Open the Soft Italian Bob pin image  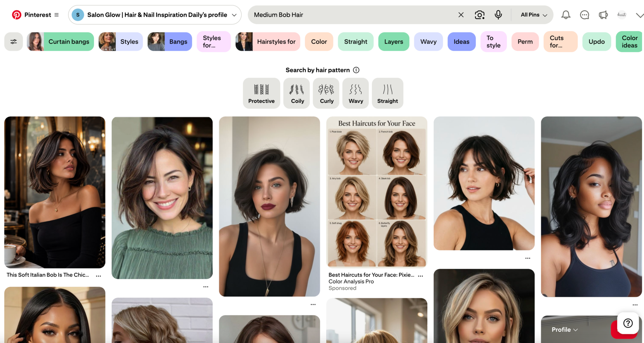coord(55,192)
